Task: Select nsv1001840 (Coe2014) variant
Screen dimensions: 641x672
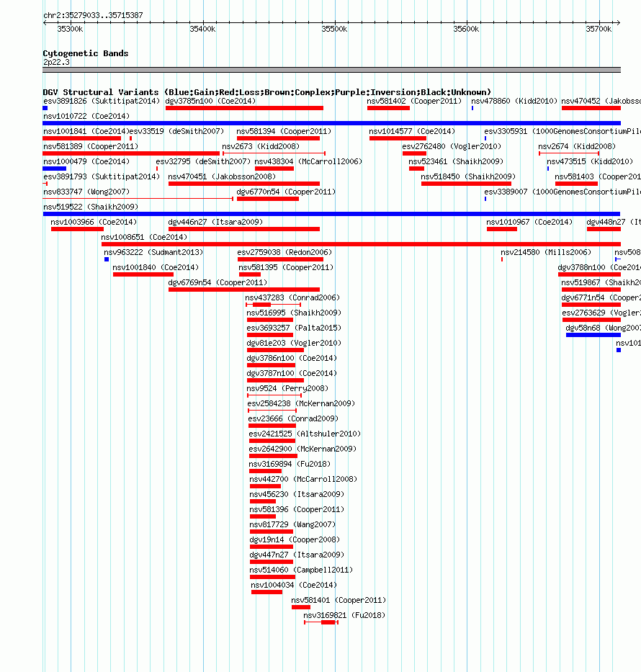Action: click(156, 267)
